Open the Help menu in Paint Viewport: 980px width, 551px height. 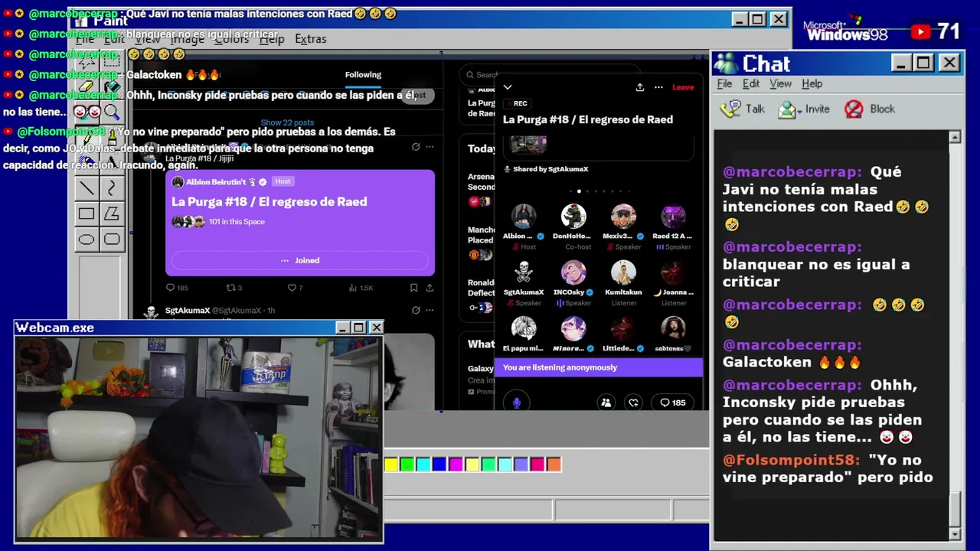272,39
